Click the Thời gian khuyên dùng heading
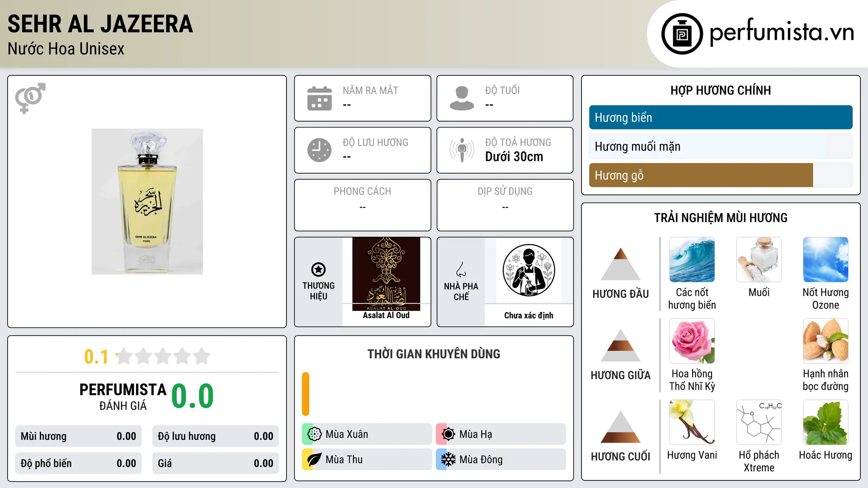This screenshot has width=868, height=488. [x=434, y=354]
